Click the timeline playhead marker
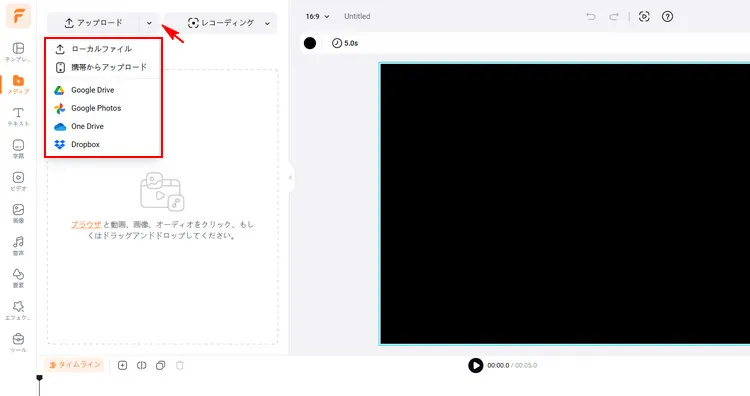 (x=40, y=378)
